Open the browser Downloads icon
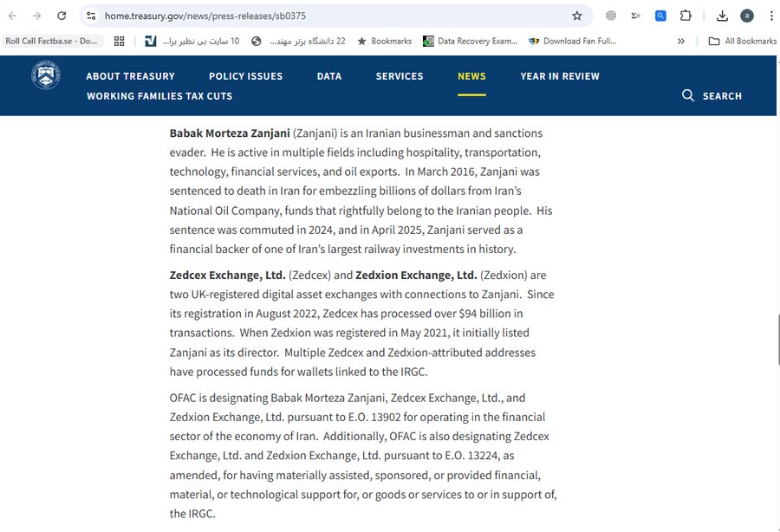This screenshot has width=780, height=532. point(723,16)
